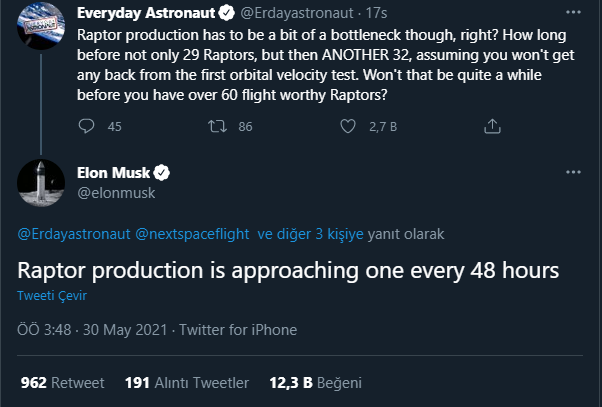Expand 've diğer 3 kişiye' recipients list
The image size is (602, 407).
click(310, 234)
